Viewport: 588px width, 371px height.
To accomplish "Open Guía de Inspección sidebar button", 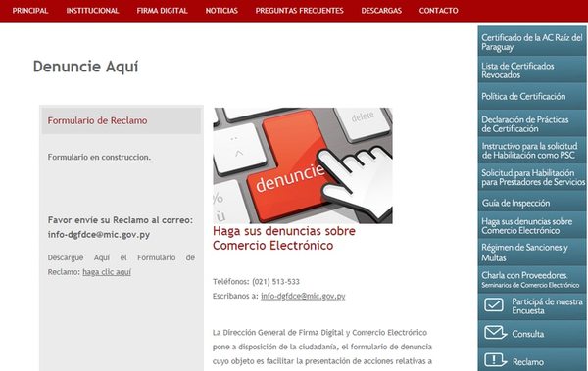I will (x=532, y=203).
